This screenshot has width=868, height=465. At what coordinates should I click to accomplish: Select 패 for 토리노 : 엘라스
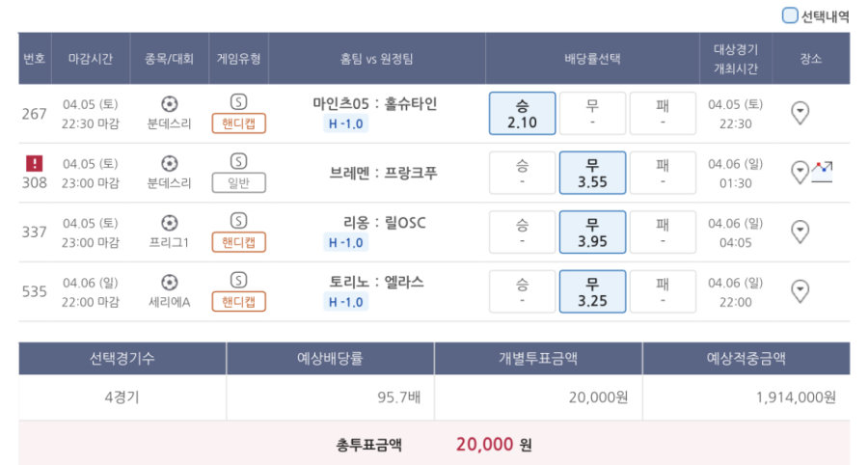[663, 291]
